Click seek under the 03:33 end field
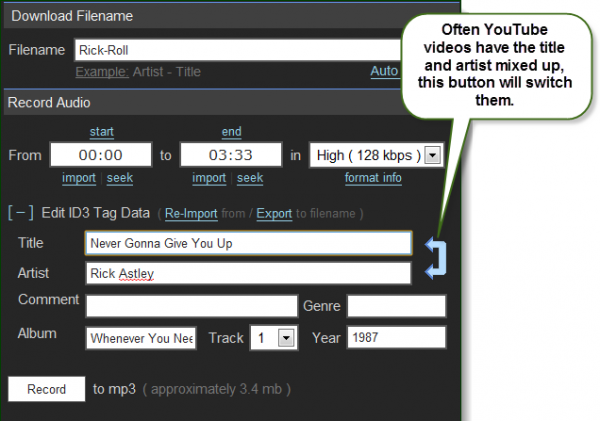Image resolution: width=600 pixels, height=421 pixels. [250, 178]
